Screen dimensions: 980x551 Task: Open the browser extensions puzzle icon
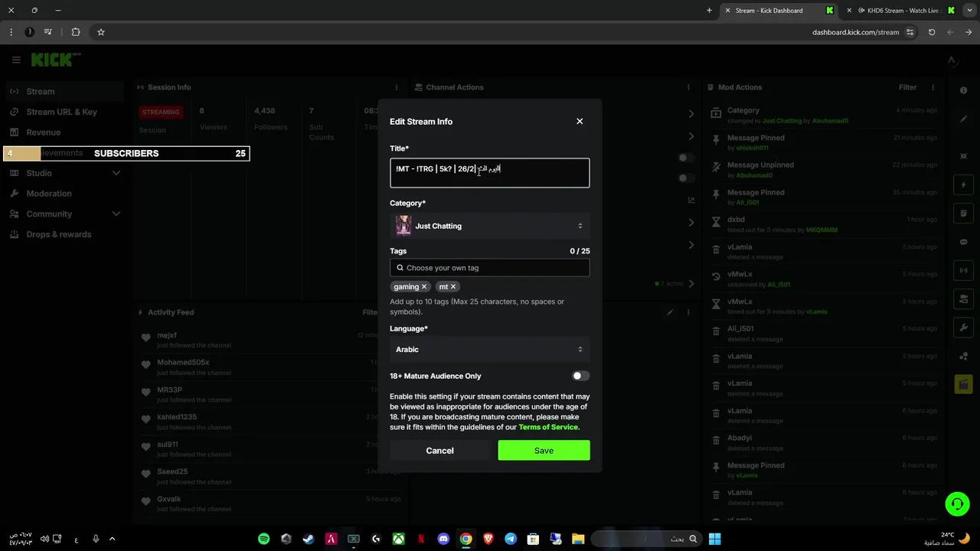pyautogui.click(x=75, y=32)
